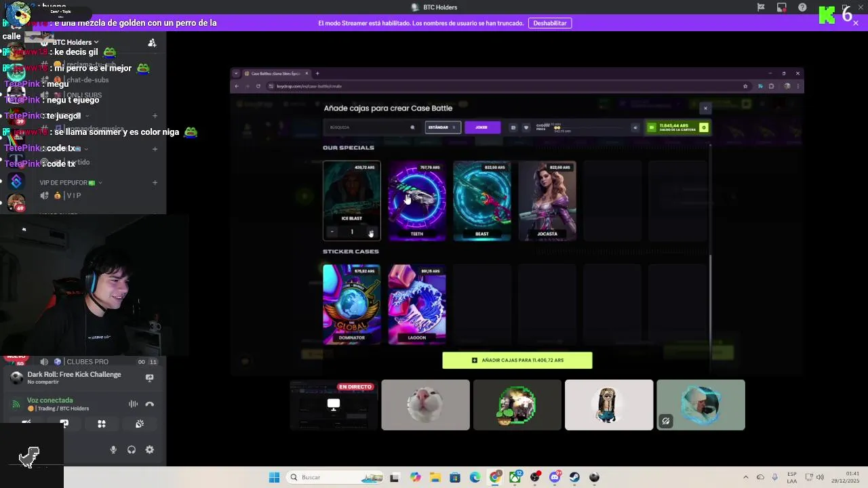Select the green-ringed avatar participant tile
The height and width of the screenshot is (488, 868).
(517, 405)
